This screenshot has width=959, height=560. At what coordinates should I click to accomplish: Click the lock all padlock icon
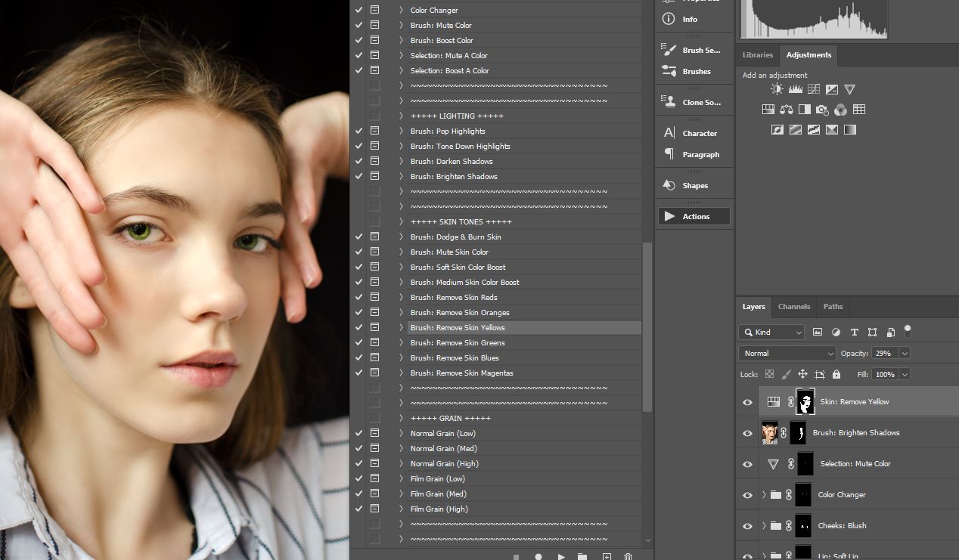(x=836, y=374)
